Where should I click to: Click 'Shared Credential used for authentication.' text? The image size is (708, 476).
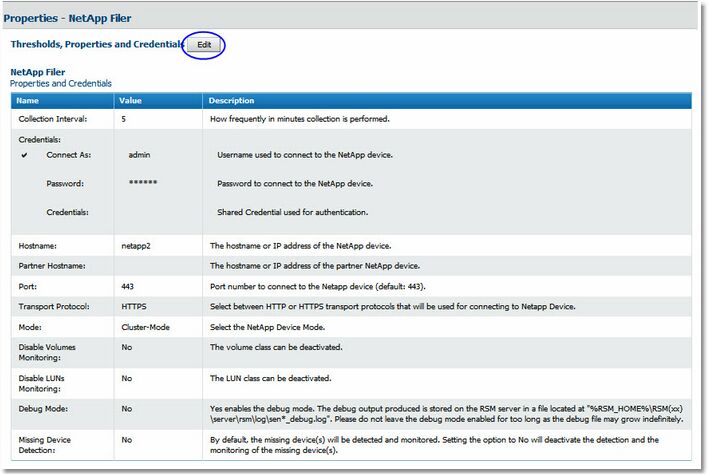293,212
